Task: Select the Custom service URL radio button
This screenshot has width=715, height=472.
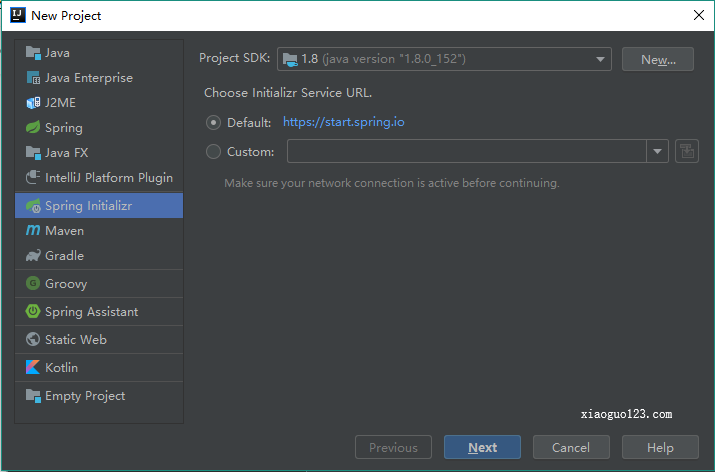Action: pyautogui.click(x=213, y=152)
